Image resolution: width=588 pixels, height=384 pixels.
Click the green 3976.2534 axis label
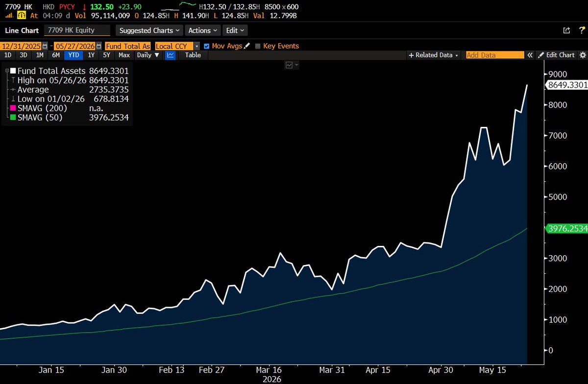567,228
